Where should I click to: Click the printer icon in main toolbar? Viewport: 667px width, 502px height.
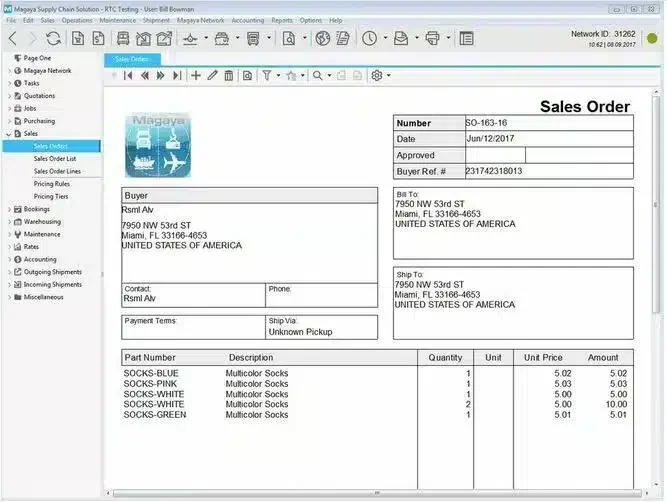[x=432, y=39]
